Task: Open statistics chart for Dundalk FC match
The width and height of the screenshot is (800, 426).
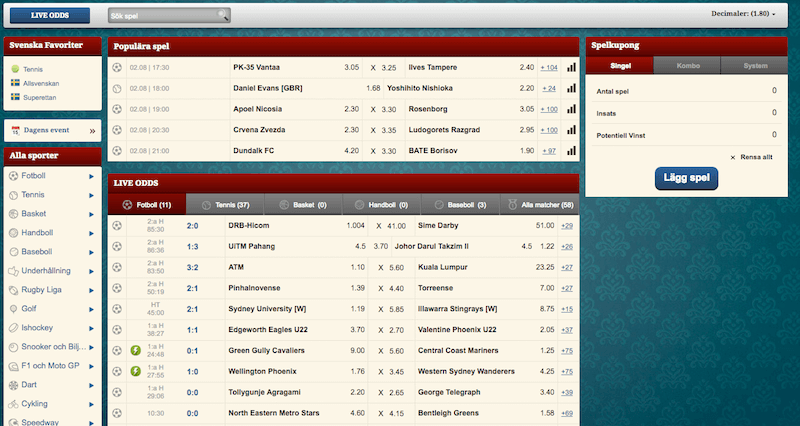Action: [571, 151]
